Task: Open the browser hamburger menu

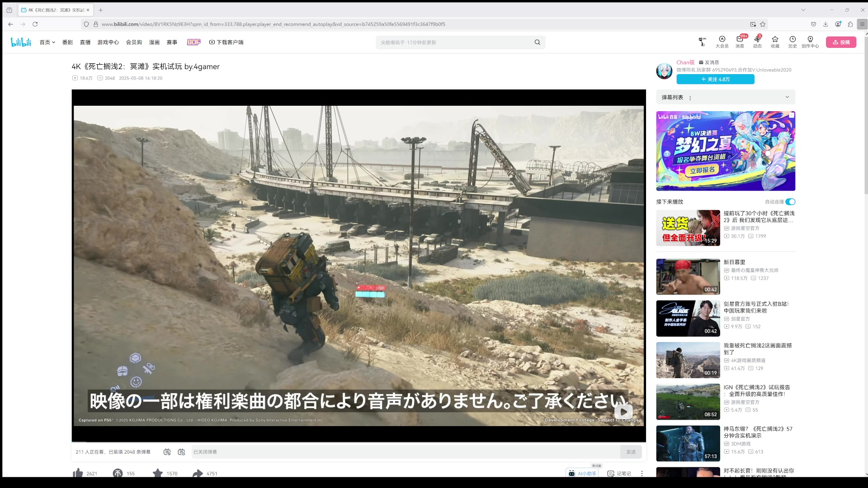Action: pyautogui.click(x=862, y=24)
